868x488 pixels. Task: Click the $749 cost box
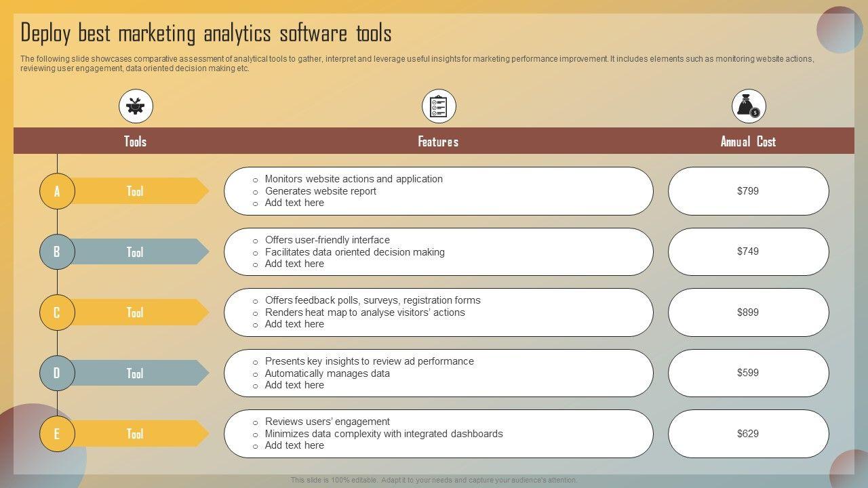(x=748, y=251)
